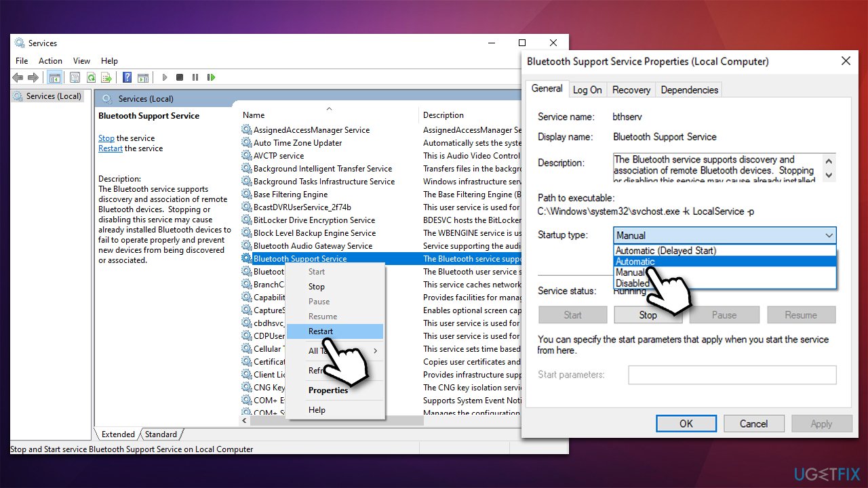Click the green Restart Service toolbar icon

[211, 78]
